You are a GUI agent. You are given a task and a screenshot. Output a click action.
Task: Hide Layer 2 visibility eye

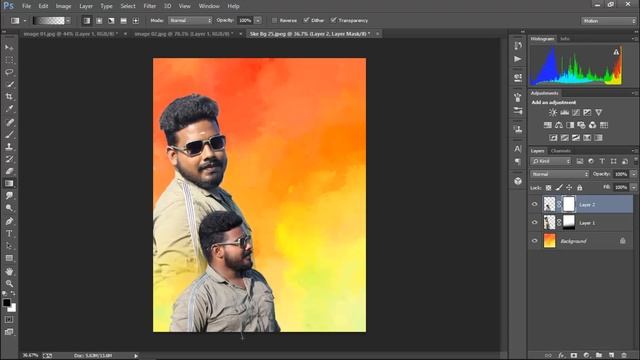click(x=535, y=204)
